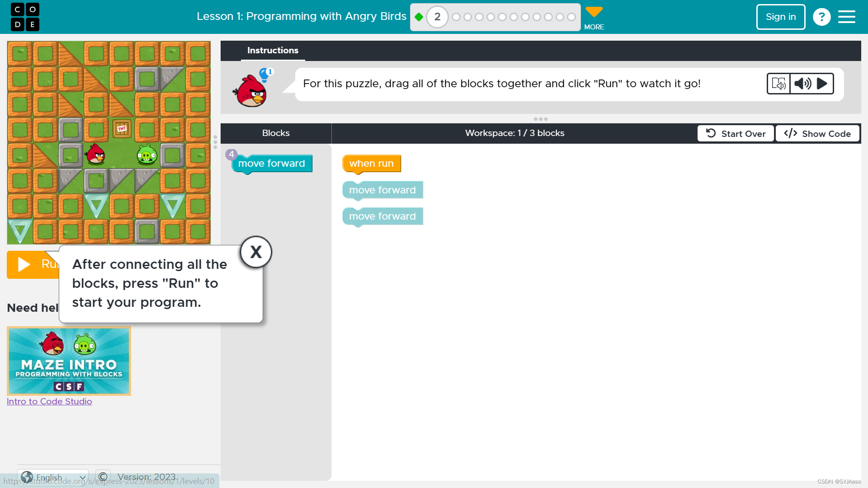Viewport: 868px width, 488px height.
Task: Open Intro to Code Studio link
Action: [49, 401]
